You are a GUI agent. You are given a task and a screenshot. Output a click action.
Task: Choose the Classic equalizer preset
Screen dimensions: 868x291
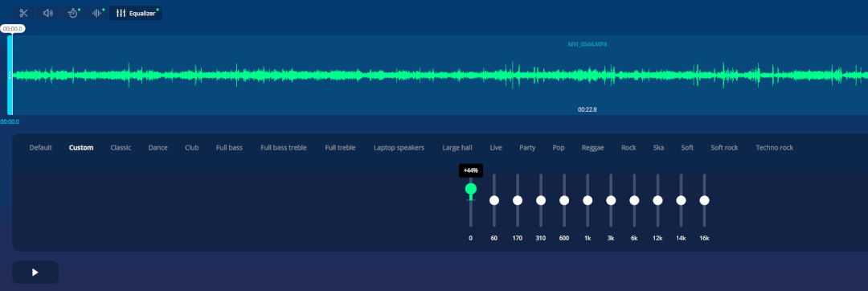pos(121,148)
